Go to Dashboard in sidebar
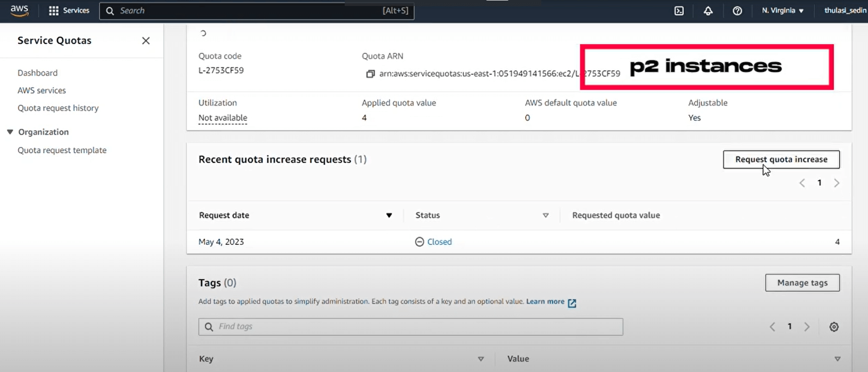This screenshot has width=868, height=372. (37, 73)
